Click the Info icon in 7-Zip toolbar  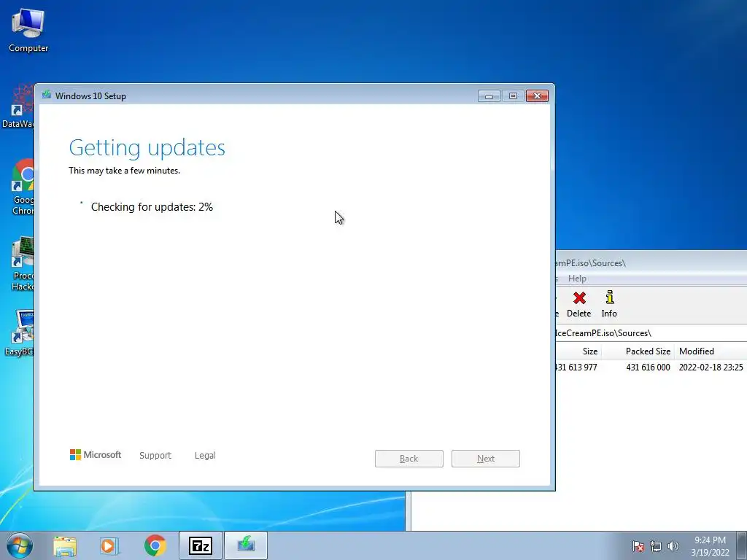[609, 304]
